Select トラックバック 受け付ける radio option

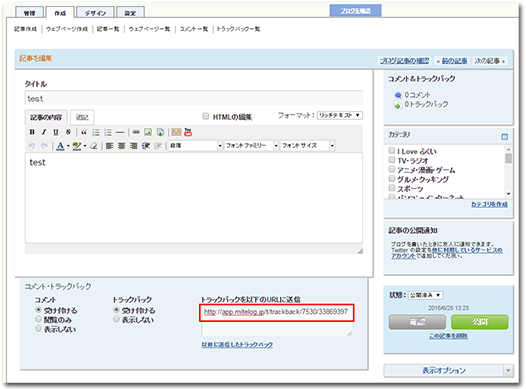coord(116,310)
